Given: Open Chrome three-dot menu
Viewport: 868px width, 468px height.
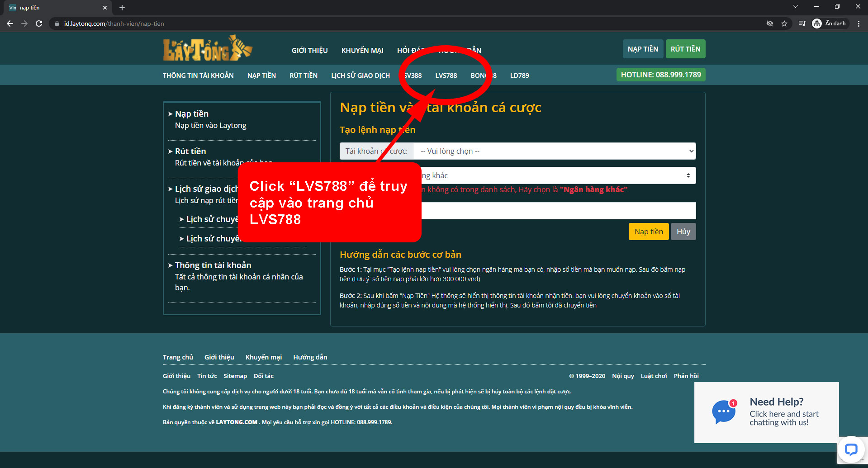Looking at the screenshot, I should pyautogui.click(x=859, y=24).
